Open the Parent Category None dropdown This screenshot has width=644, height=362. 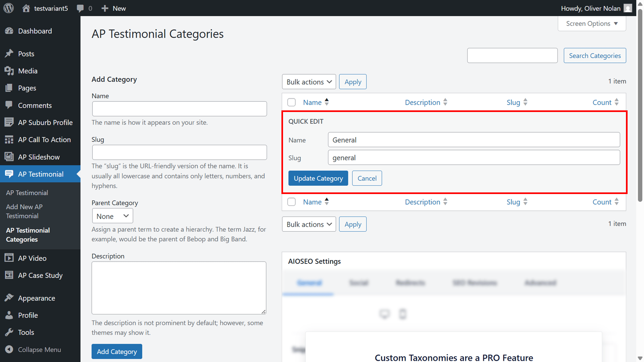click(112, 216)
